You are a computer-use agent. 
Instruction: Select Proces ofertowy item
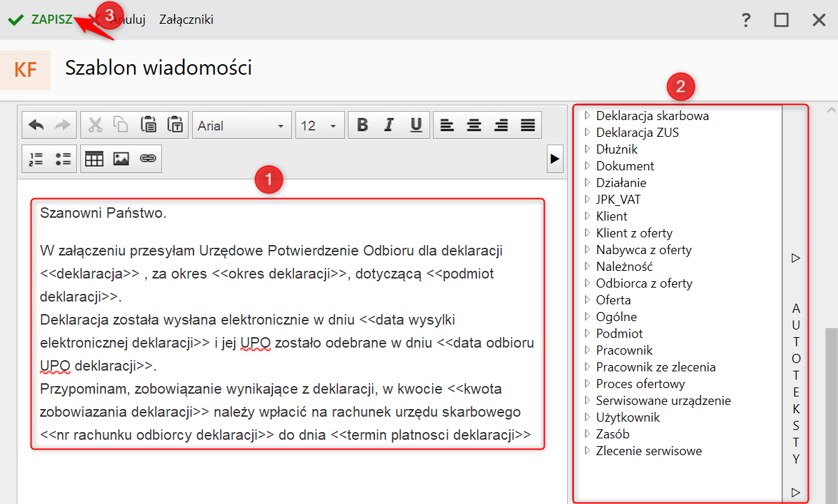(640, 384)
